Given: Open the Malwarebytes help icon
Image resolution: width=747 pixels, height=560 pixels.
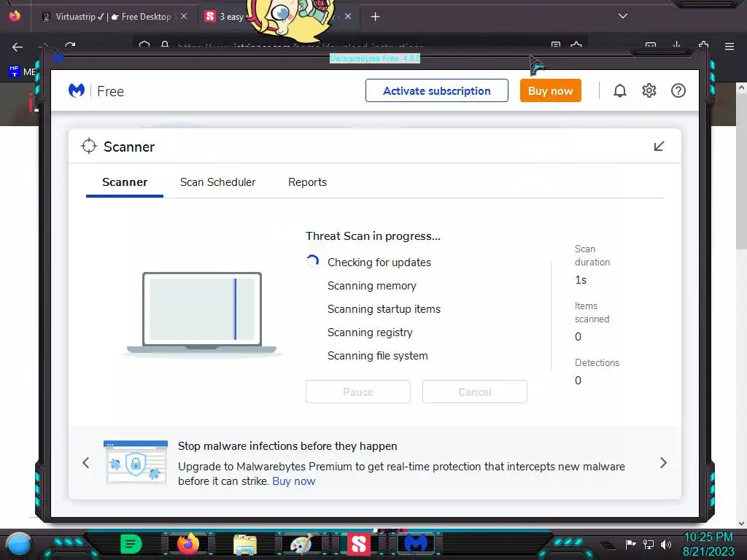Looking at the screenshot, I should [678, 90].
